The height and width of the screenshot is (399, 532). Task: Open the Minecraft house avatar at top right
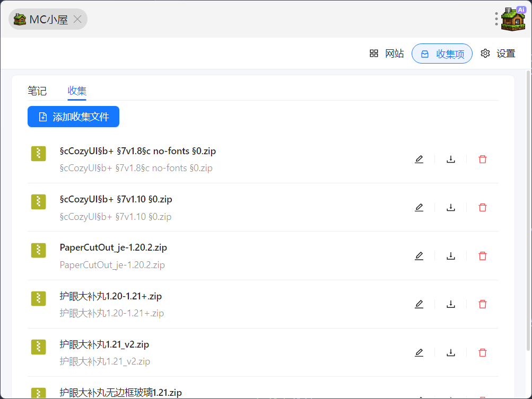point(513,19)
